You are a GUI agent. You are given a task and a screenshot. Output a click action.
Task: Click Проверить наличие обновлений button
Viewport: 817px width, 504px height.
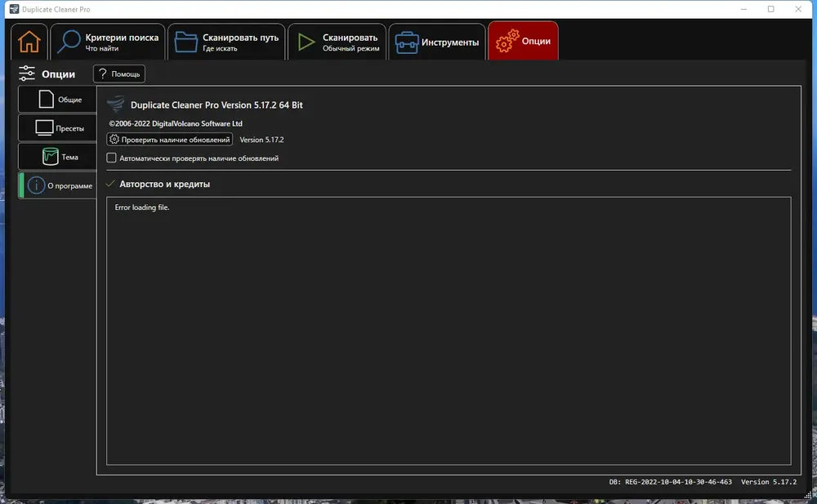click(x=170, y=140)
